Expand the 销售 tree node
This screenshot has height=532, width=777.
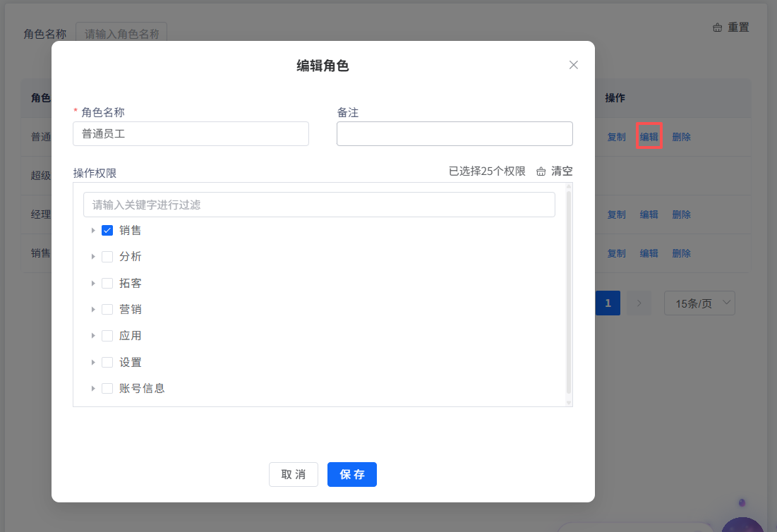coord(93,230)
